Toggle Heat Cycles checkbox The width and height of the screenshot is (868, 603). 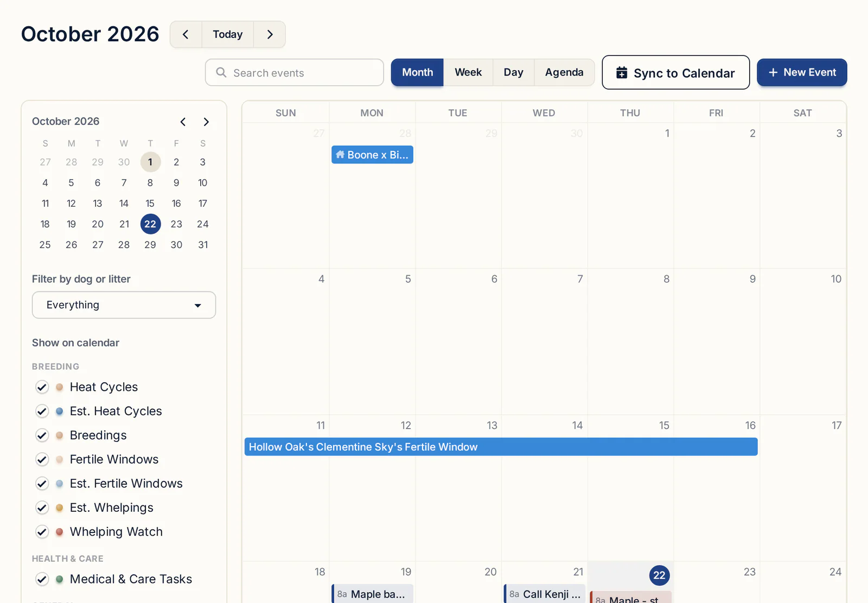pos(42,387)
